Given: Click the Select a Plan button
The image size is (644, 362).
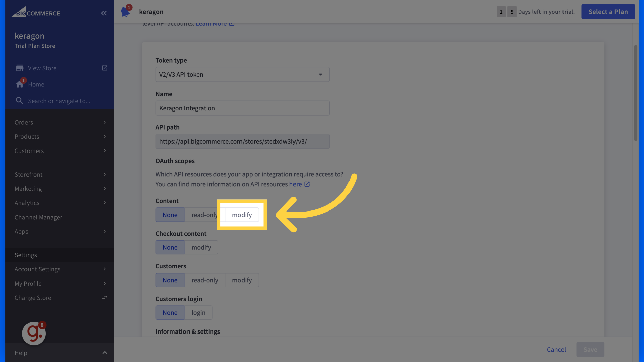Looking at the screenshot, I should pos(608,11).
